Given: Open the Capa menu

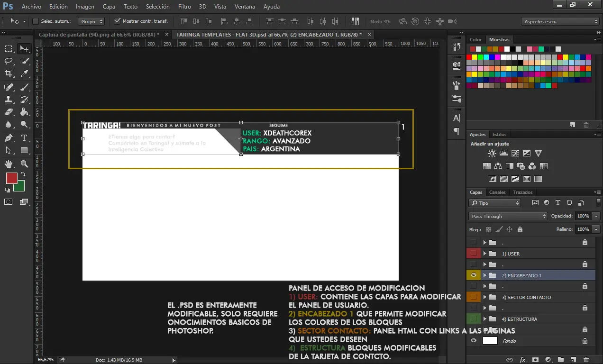Looking at the screenshot, I should click(x=109, y=7).
